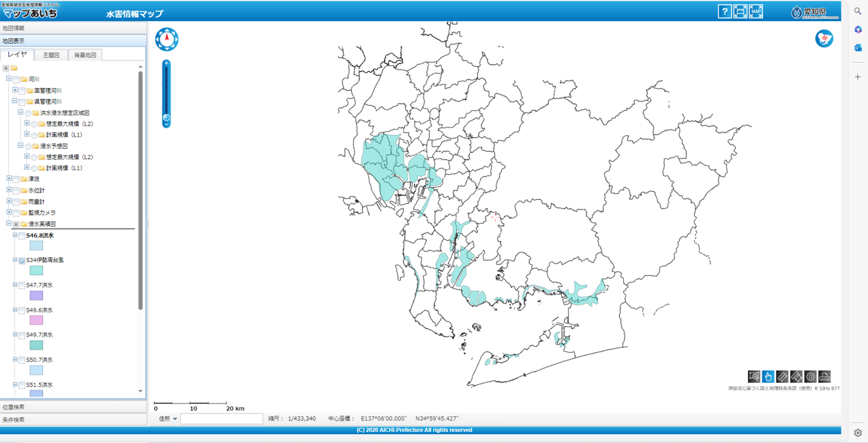Click the layer tree scrollbar
This screenshot has height=443, width=868.
point(140,190)
